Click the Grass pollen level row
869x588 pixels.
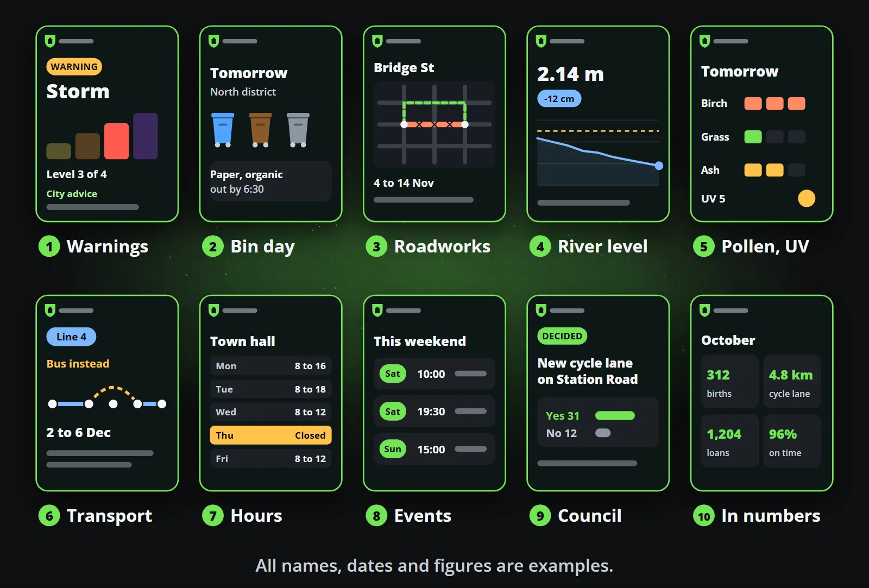point(753,137)
